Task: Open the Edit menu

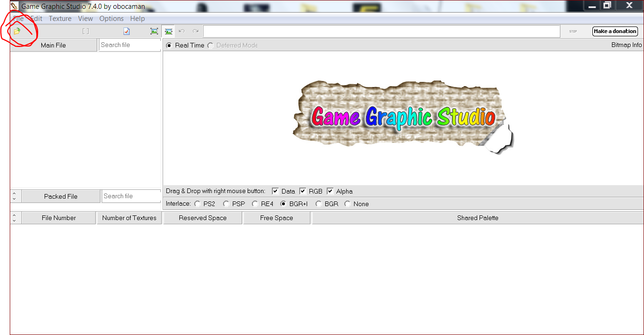Action: pyautogui.click(x=36, y=19)
